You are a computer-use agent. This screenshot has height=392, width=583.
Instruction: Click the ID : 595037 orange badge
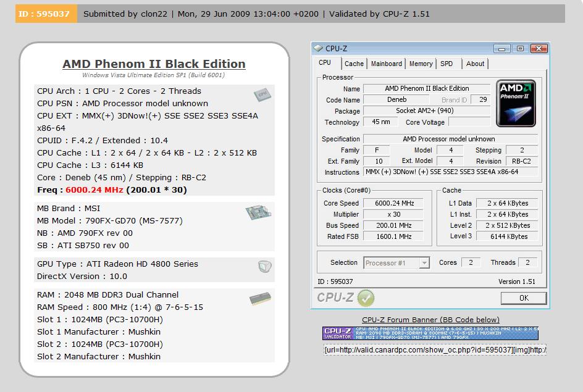[46, 14]
